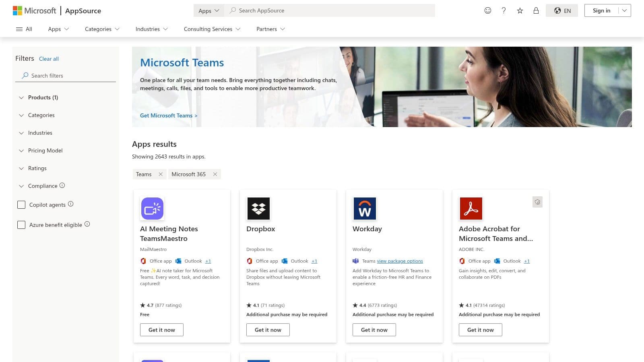
Task: Expand the Pricing Model filter section
Action: tap(45, 150)
